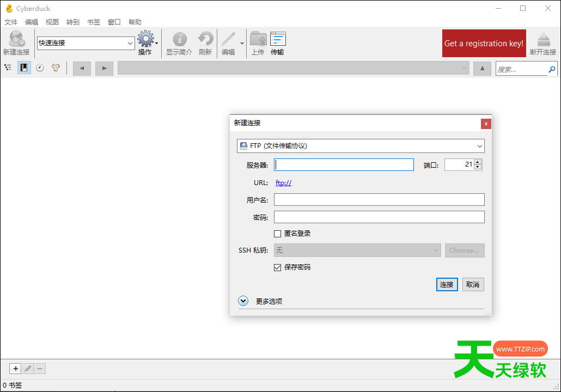Open the 帮助 menu

(x=135, y=22)
